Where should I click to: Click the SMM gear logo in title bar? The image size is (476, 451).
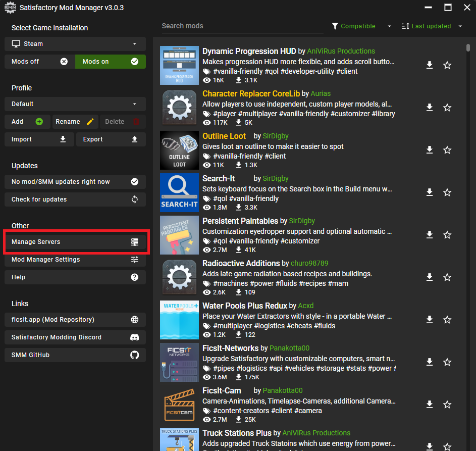[10, 8]
